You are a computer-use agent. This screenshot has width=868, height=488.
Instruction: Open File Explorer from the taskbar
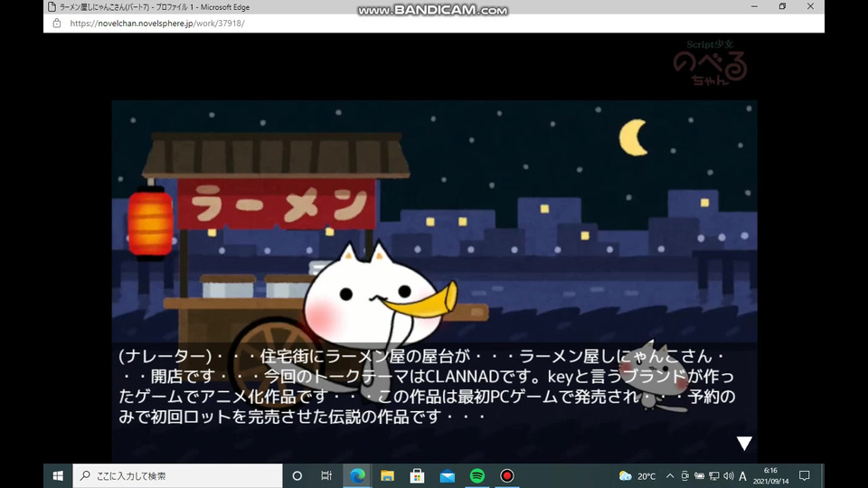click(388, 476)
